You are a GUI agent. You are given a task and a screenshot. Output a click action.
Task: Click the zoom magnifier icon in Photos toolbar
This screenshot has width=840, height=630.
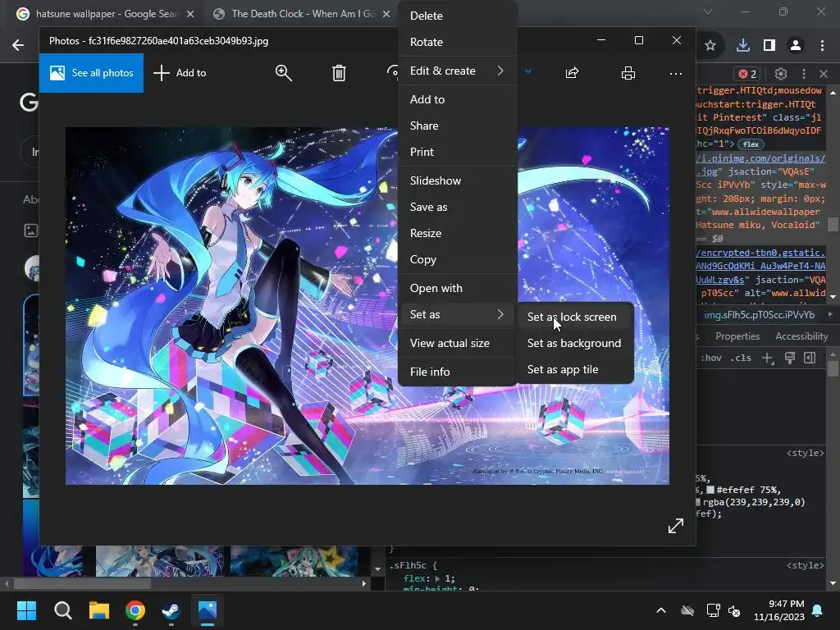(283, 73)
